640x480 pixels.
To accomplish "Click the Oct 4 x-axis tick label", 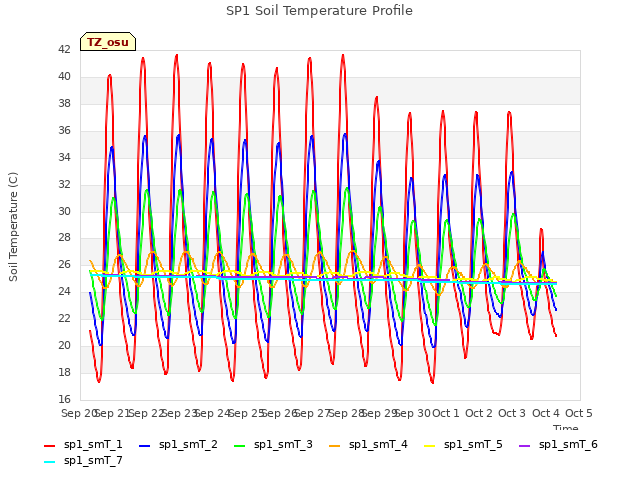I will click(x=546, y=413).
